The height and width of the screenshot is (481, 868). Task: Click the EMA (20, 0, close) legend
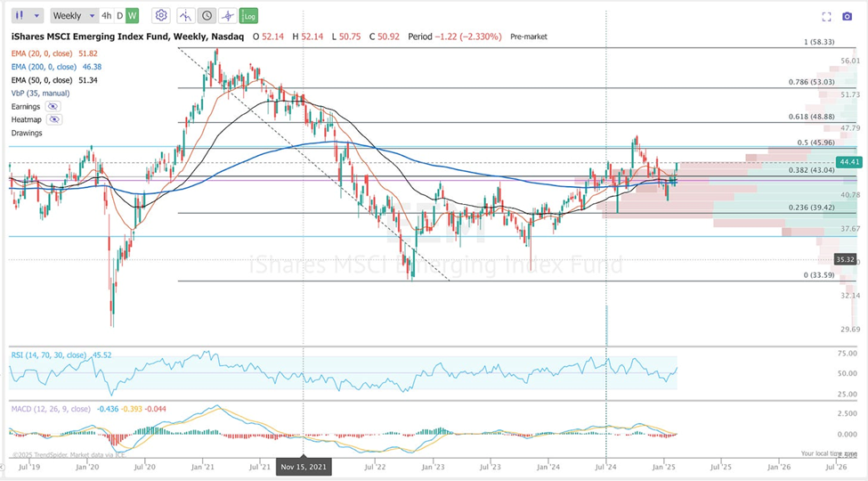(x=42, y=53)
